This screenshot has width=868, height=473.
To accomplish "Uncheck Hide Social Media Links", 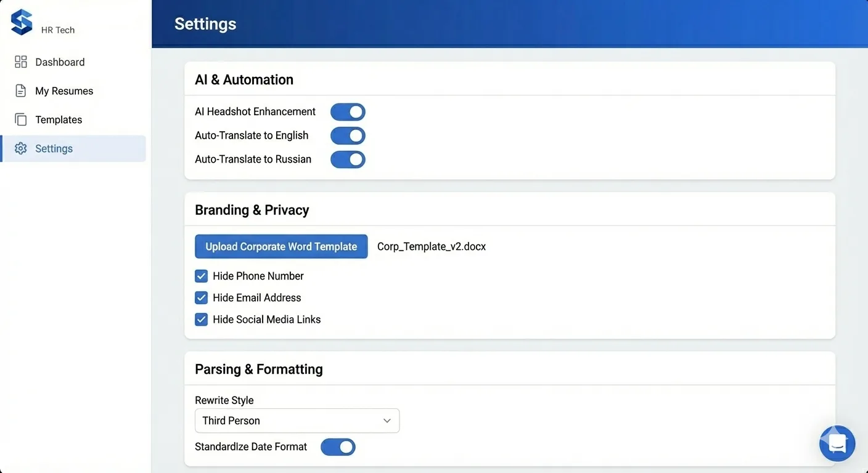I will (x=201, y=319).
